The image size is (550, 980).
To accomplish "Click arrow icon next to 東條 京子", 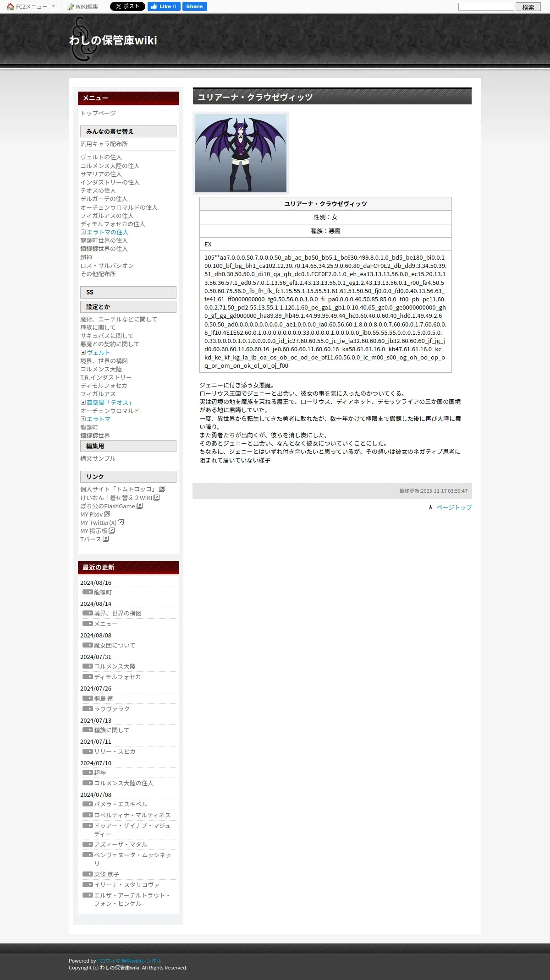I will [x=88, y=874].
